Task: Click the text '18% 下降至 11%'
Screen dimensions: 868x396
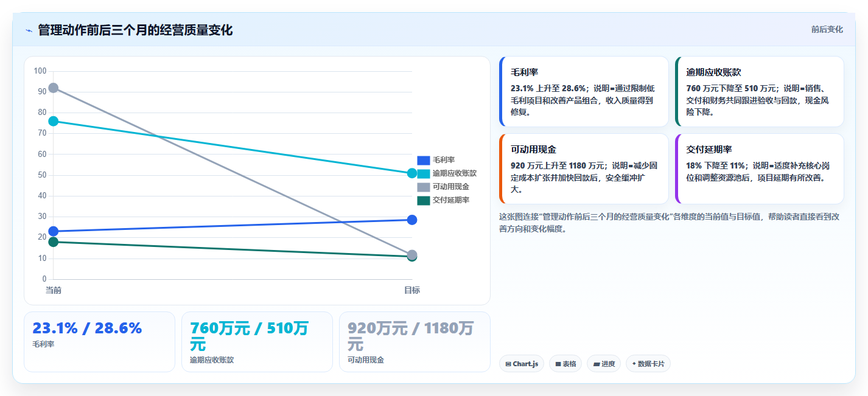Action: [x=716, y=165]
